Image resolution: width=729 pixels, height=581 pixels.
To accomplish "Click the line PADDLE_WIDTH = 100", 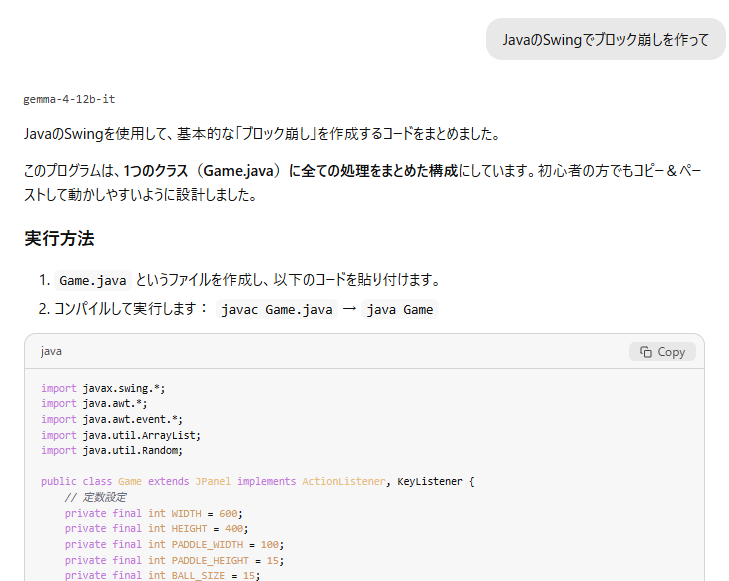I will coord(174,544).
